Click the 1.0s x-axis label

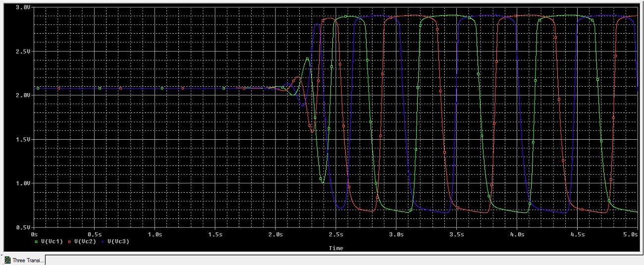(155, 233)
